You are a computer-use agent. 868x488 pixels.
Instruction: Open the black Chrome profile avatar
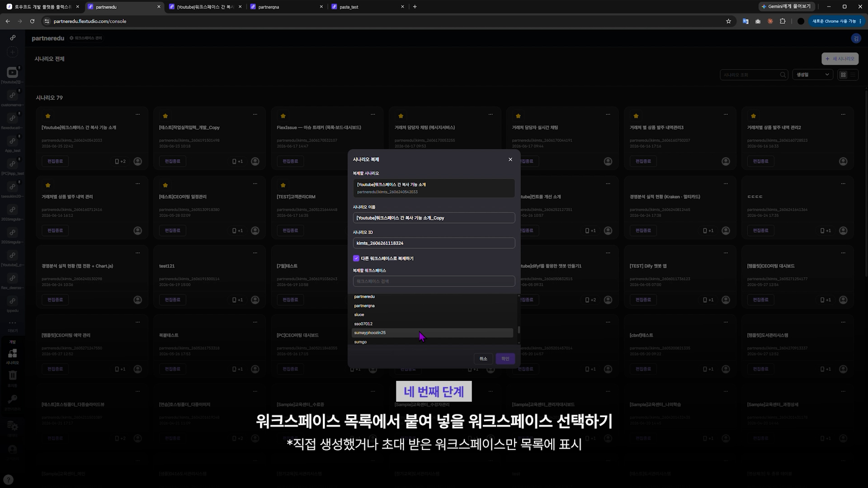pos(801,21)
